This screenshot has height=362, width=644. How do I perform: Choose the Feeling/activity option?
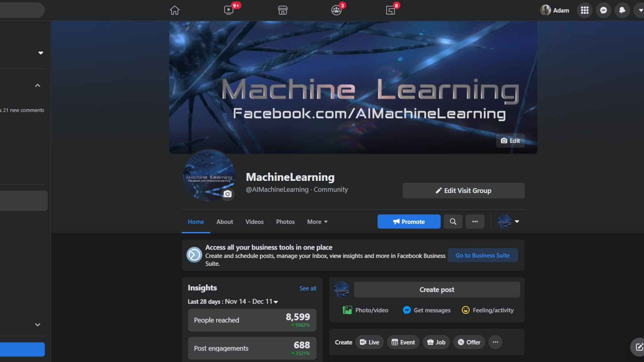click(487, 310)
